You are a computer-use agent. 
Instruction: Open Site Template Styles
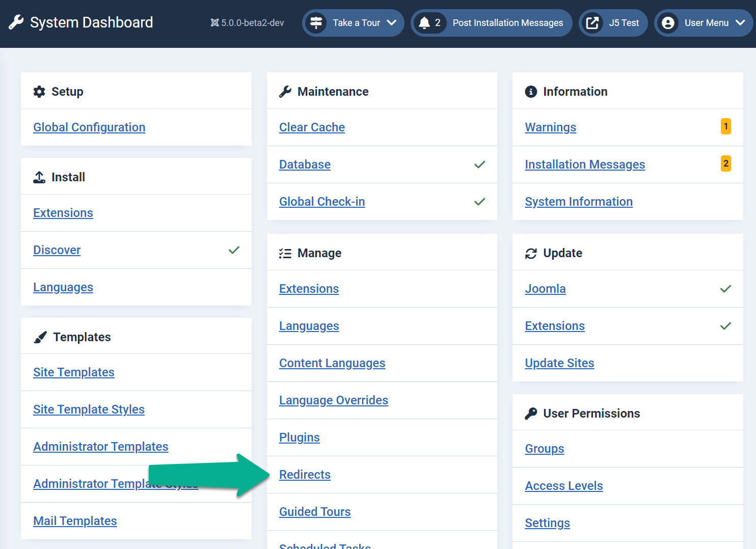point(89,409)
